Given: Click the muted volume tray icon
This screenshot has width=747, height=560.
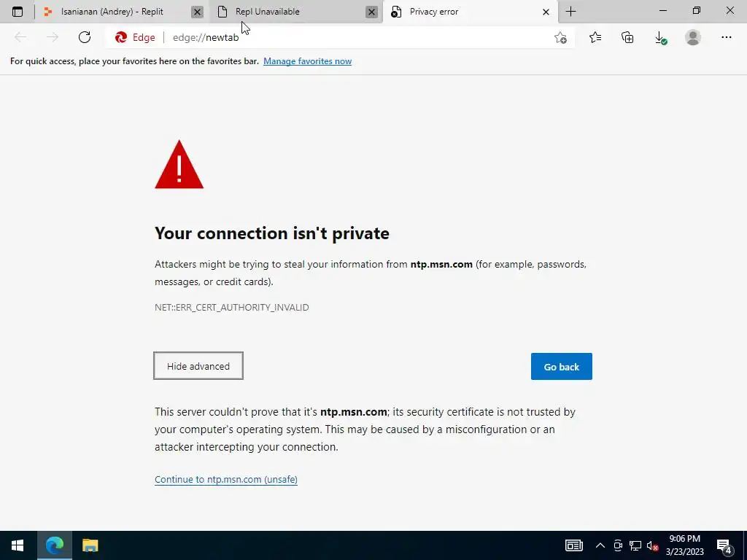Looking at the screenshot, I should (652, 545).
